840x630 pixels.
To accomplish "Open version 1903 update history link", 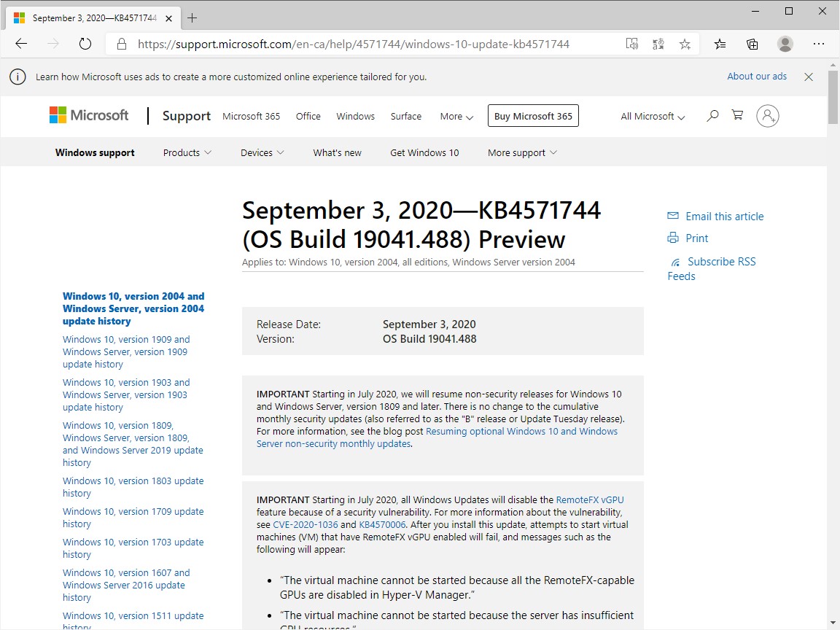I will pos(126,394).
